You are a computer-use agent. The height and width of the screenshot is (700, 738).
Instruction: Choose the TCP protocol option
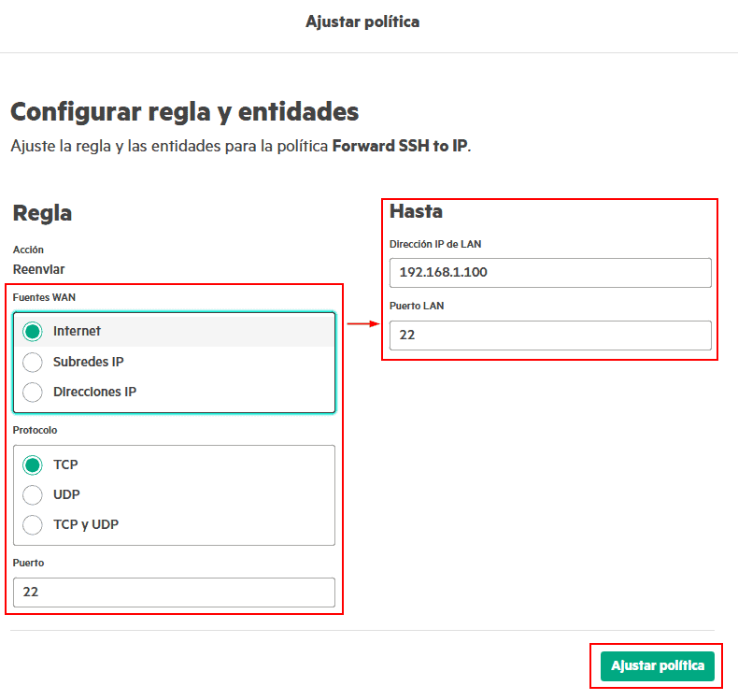[33, 465]
